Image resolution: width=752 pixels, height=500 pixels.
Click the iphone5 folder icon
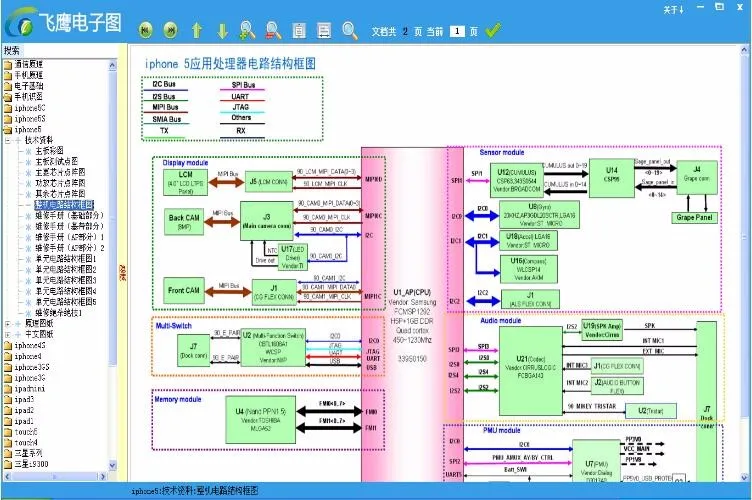[8, 130]
